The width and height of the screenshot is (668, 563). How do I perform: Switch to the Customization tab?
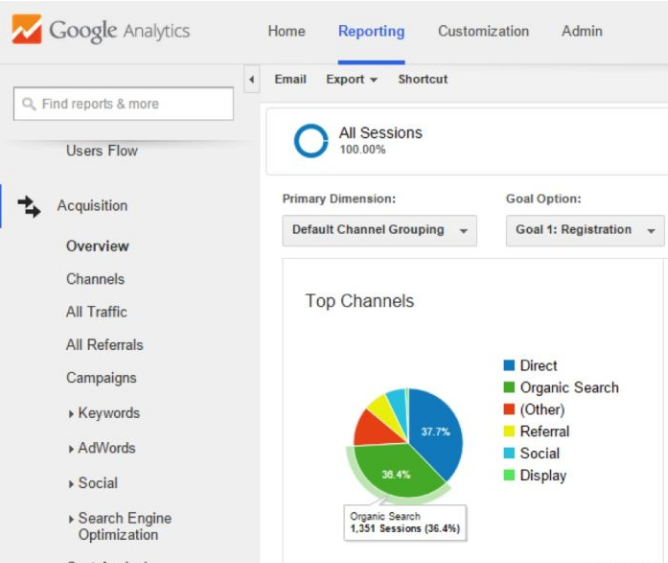coord(484,31)
